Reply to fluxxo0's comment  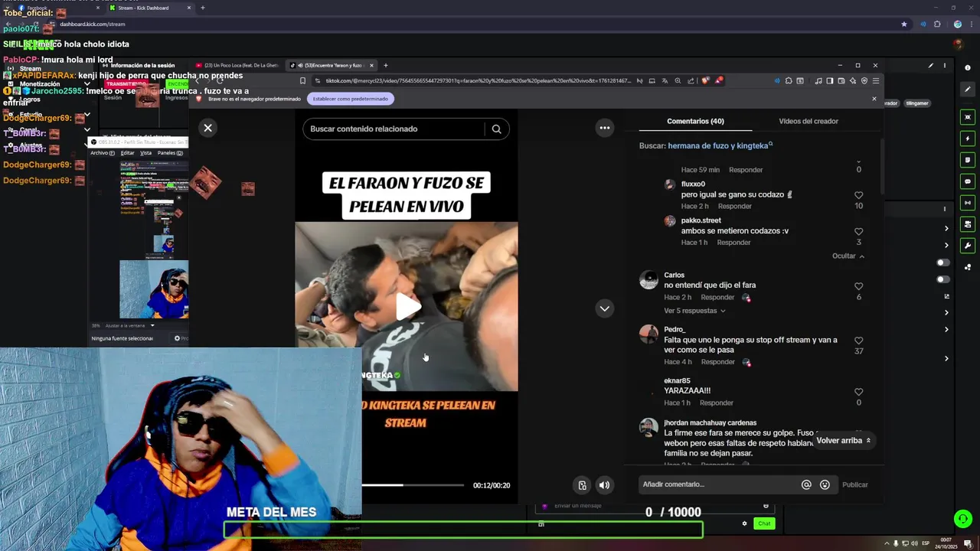coord(734,206)
